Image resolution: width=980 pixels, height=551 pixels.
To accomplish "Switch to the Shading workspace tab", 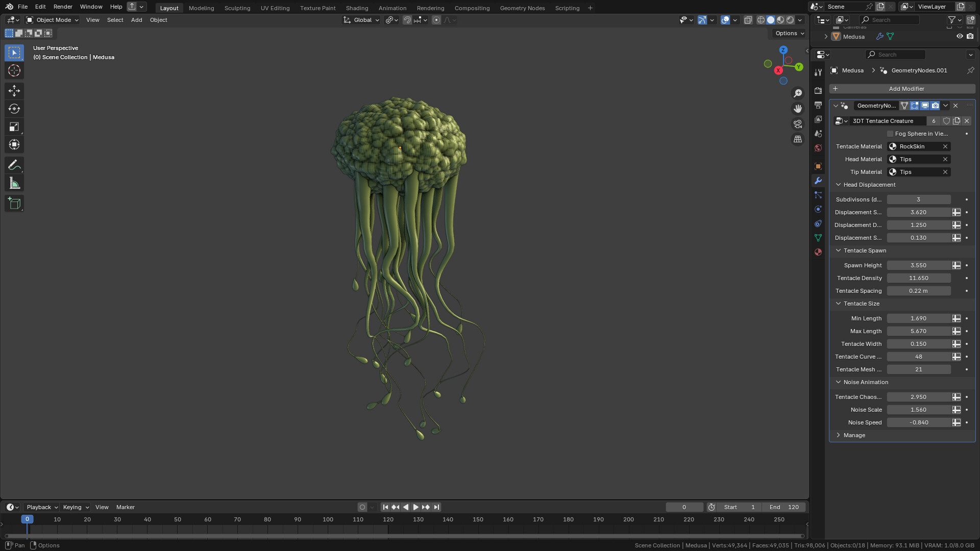I will (357, 8).
